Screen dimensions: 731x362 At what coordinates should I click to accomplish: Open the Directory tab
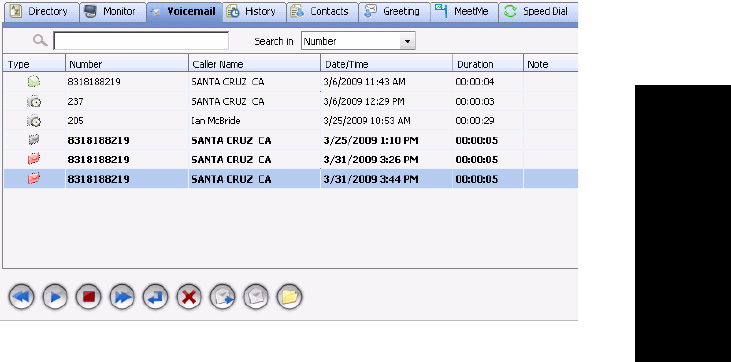coord(41,12)
